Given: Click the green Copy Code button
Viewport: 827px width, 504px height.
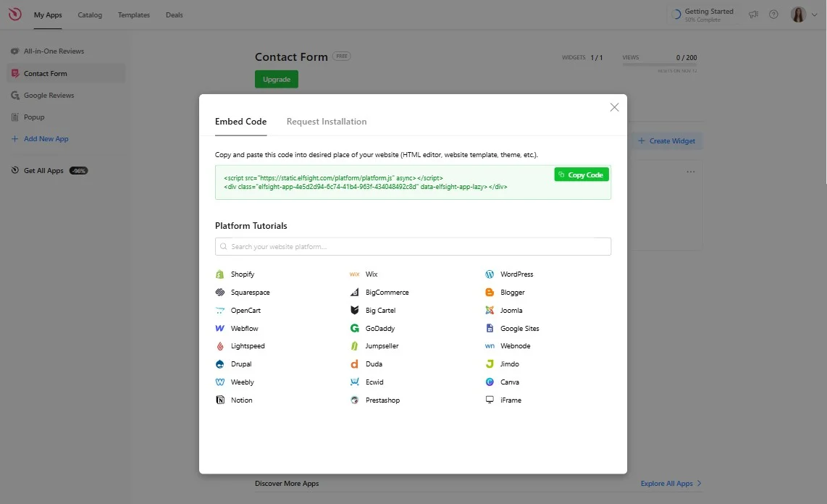Looking at the screenshot, I should tap(582, 174).
